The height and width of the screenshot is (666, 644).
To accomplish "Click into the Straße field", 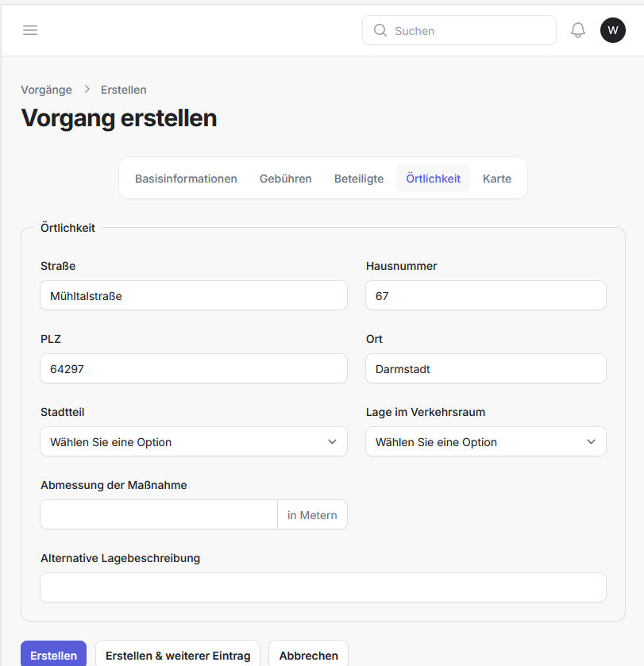I will (193, 296).
